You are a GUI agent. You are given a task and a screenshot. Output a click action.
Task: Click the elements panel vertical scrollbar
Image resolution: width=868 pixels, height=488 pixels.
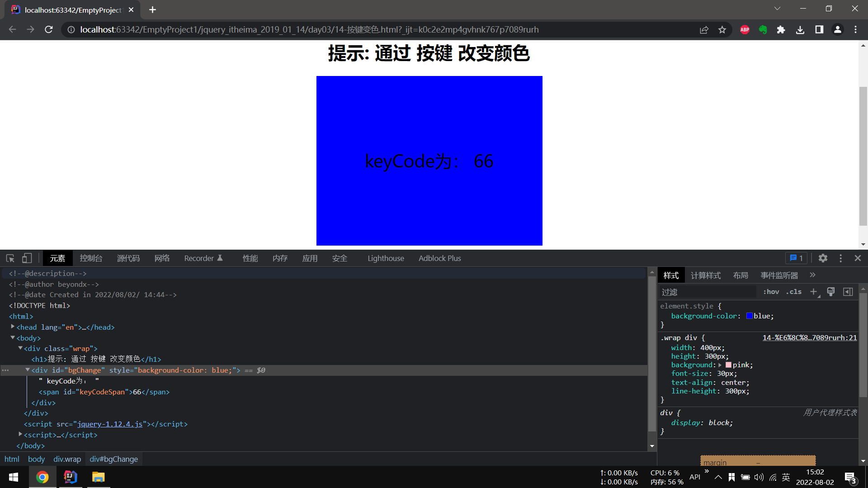coord(651,353)
